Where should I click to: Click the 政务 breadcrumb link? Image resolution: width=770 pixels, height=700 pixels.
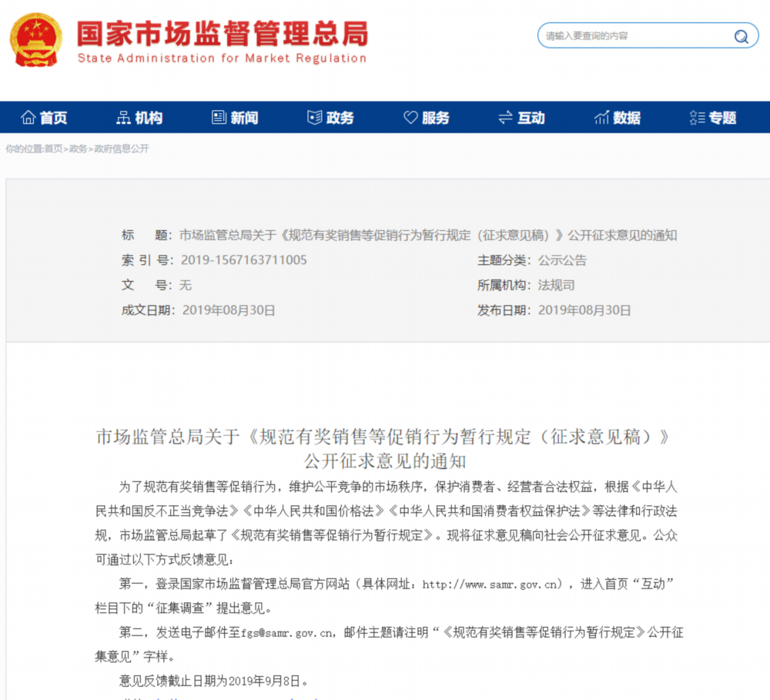[78, 149]
